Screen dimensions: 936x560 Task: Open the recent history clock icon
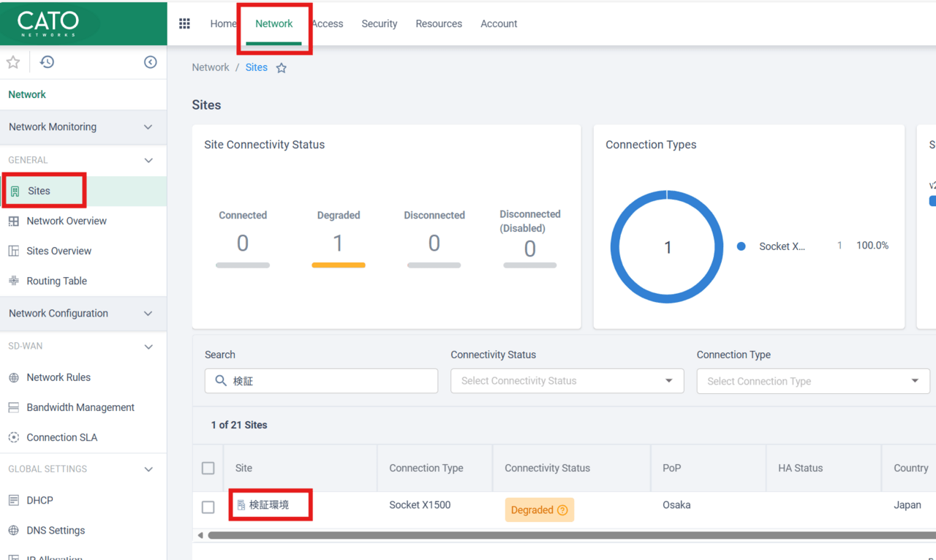47,62
